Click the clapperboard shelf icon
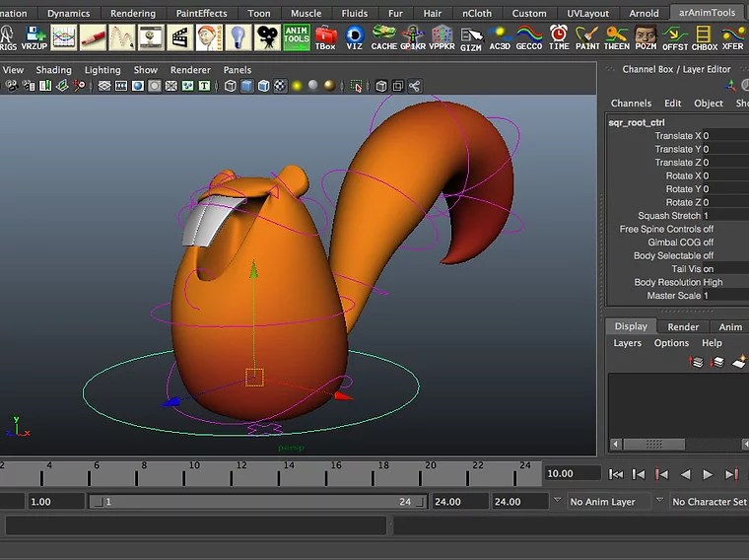 tap(179, 37)
